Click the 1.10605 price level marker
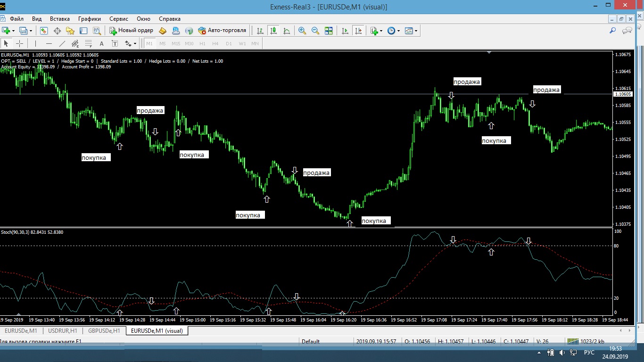The image size is (644, 362). (622, 94)
